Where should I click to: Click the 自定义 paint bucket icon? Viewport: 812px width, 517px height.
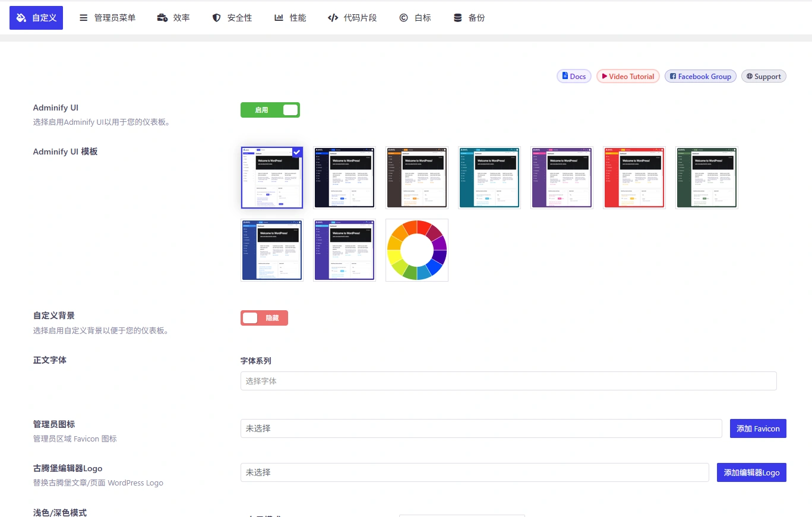point(21,17)
